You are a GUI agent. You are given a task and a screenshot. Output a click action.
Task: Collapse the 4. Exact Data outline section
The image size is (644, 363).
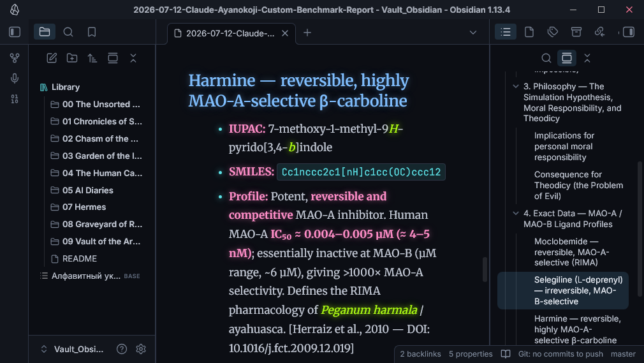(516, 213)
